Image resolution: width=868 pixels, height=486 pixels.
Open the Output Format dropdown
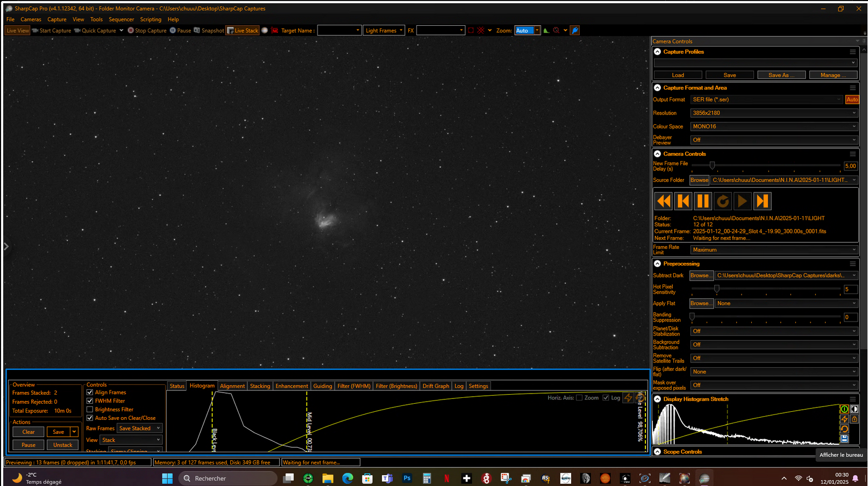tap(767, 99)
